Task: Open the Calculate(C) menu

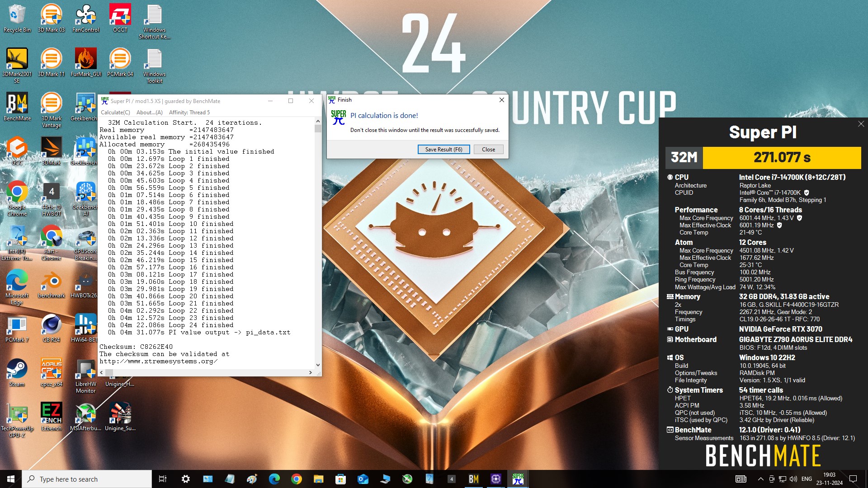Action: point(115,113)
